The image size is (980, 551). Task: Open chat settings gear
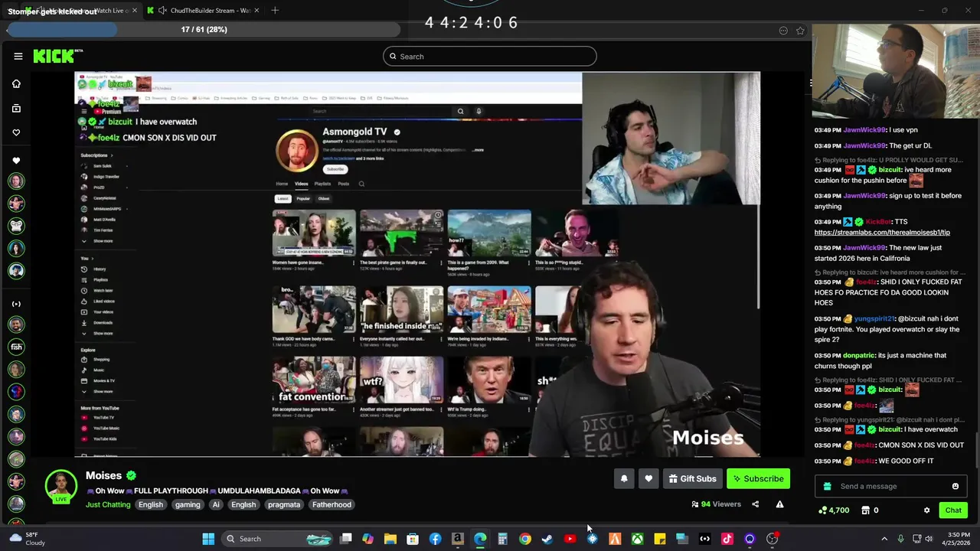click(x=926, y=510)
